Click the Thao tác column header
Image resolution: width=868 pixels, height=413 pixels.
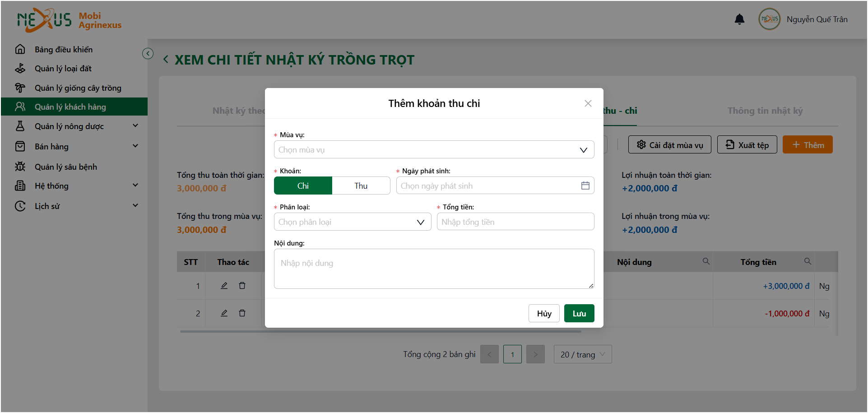point(233,262)
